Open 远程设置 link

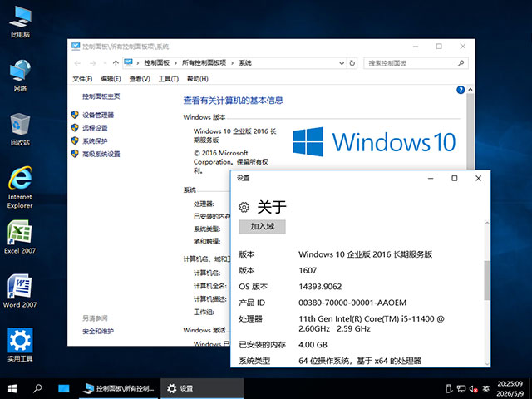[95, 128]
